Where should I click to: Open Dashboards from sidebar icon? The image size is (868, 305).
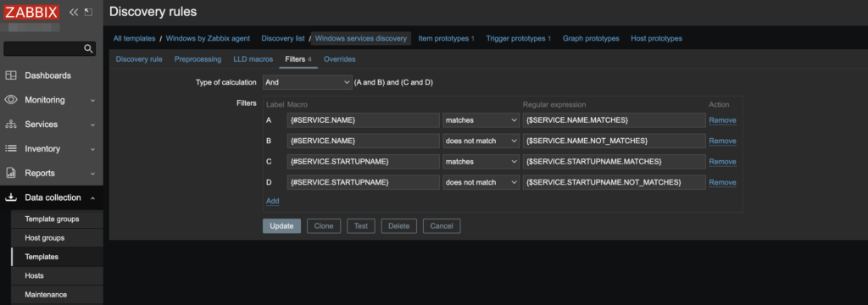pyautogui.click(x=10, y=75)
